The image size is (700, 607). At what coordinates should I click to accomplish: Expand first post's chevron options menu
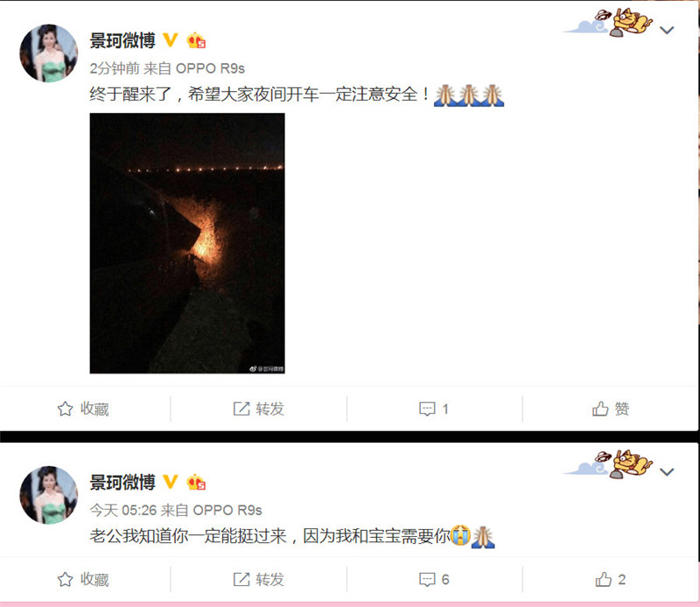667,30
